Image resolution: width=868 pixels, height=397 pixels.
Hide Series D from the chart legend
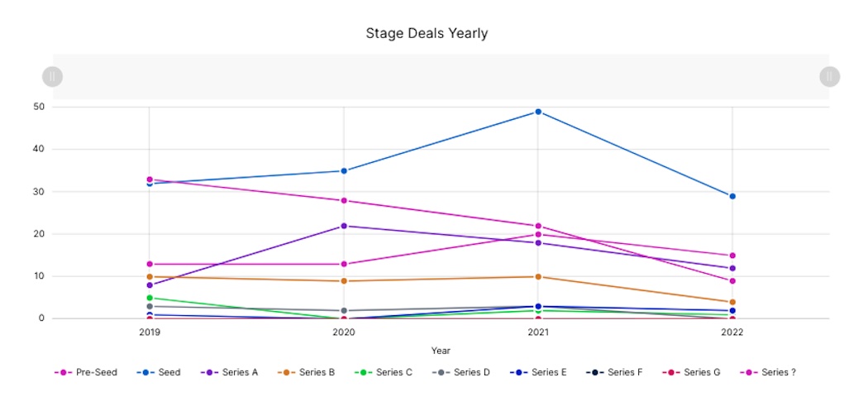(462, 372)
